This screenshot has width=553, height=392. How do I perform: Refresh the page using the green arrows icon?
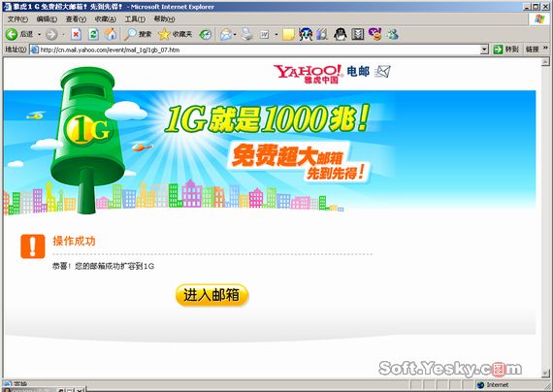click(x=93, y=34)
